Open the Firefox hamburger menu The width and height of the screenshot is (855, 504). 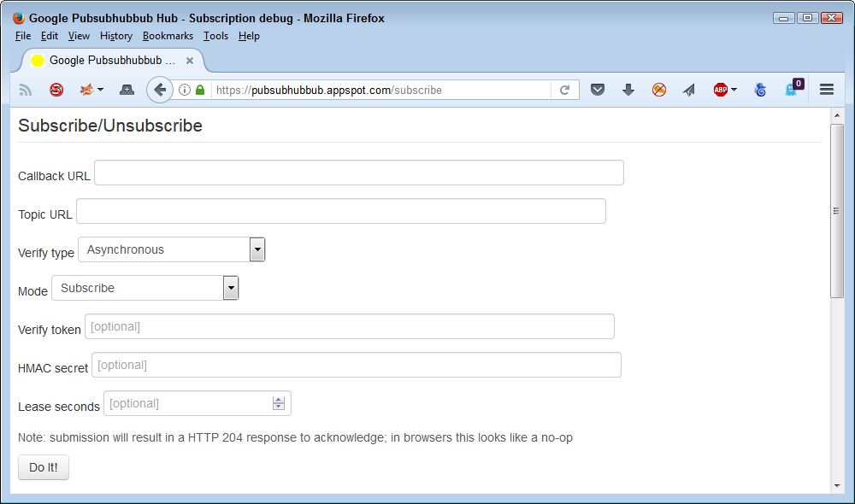point(827,90)
